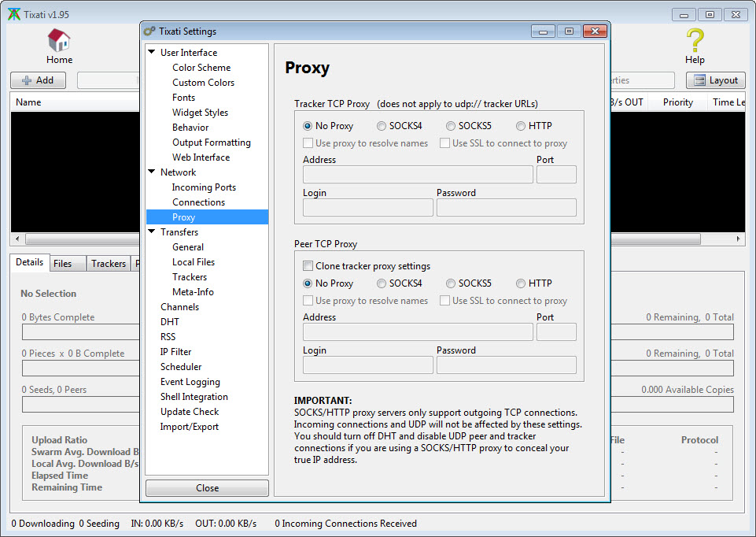Click the Add button in main window
756x537 pixels.
tap(38, 80)
